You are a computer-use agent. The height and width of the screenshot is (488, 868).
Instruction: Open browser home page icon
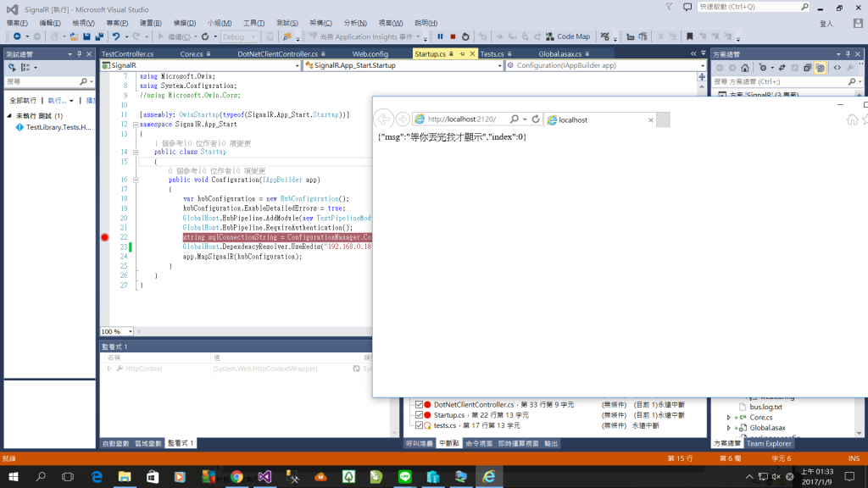[x=852, y=119]
